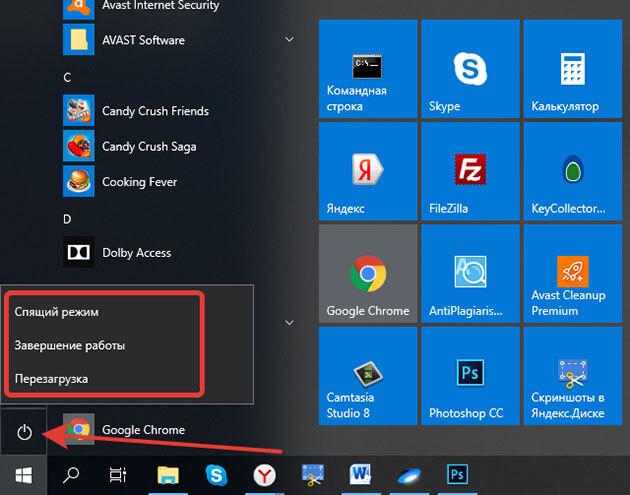Open Yandex Browser from the taskbar
The width and height of the screenshot is (630, 495).
pos(264,475)
